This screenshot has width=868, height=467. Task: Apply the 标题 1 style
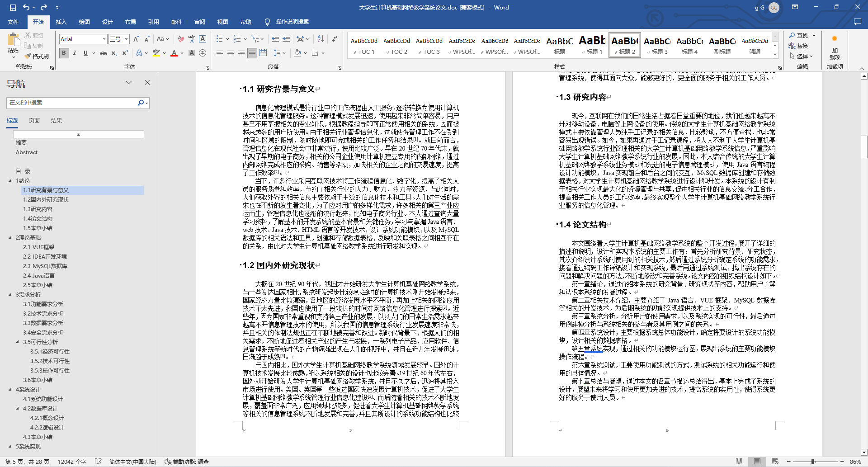click(592, 45)
